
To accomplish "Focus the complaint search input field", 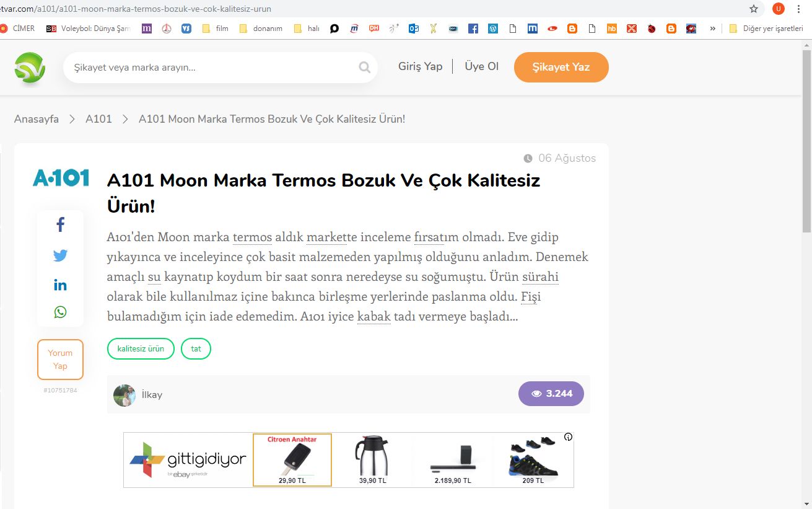I will (211, 68).
